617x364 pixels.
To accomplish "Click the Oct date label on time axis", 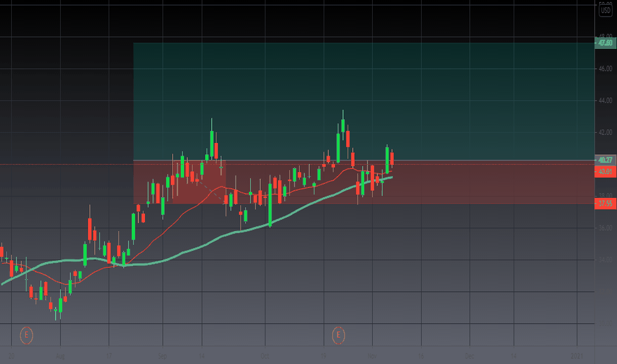I will pos(265,356).
